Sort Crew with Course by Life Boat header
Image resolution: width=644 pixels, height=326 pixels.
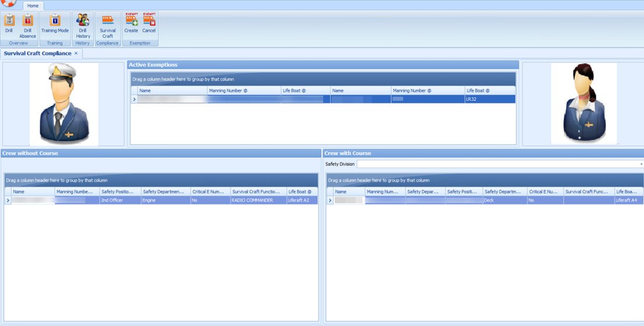pyautogui.click(x=629, y=192)
